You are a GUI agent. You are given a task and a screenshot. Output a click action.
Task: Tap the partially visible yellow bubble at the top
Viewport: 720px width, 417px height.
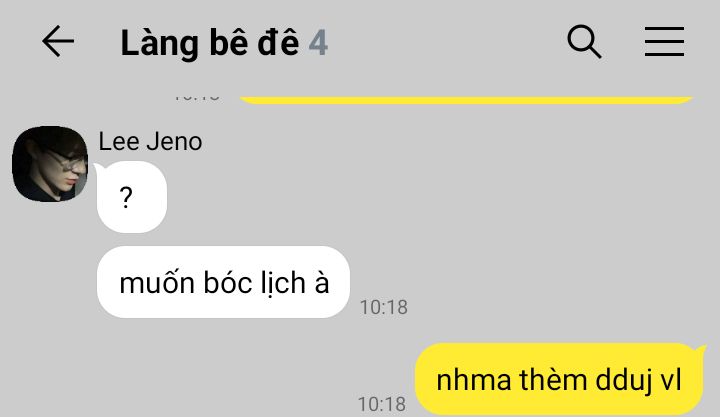coord(466,100)
